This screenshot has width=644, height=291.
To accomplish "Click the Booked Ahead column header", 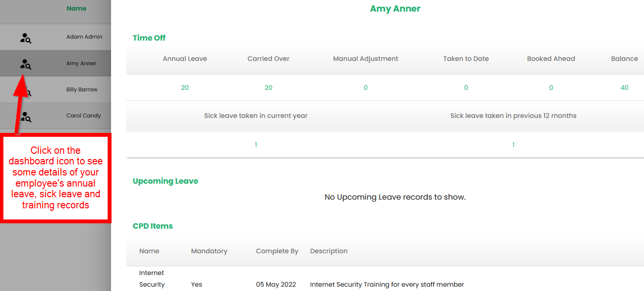I will (x=551, y=58).
